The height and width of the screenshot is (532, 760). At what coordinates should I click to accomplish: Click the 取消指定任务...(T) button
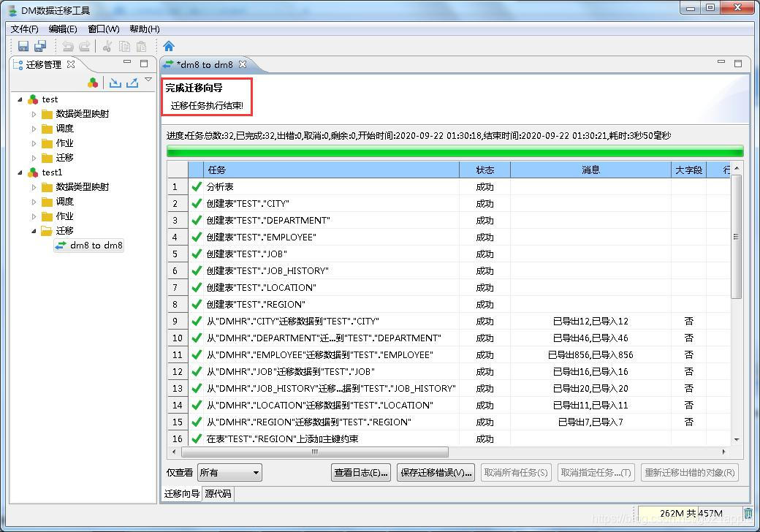596,472
